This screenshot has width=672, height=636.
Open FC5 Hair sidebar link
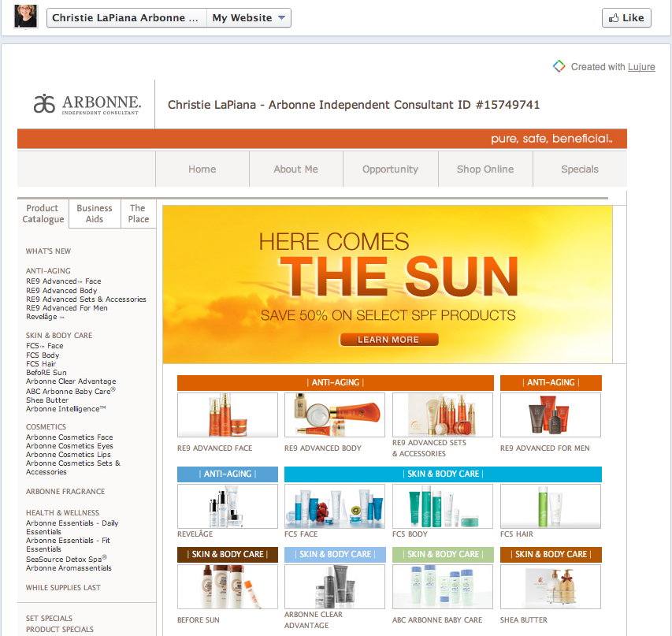(41, 363)
